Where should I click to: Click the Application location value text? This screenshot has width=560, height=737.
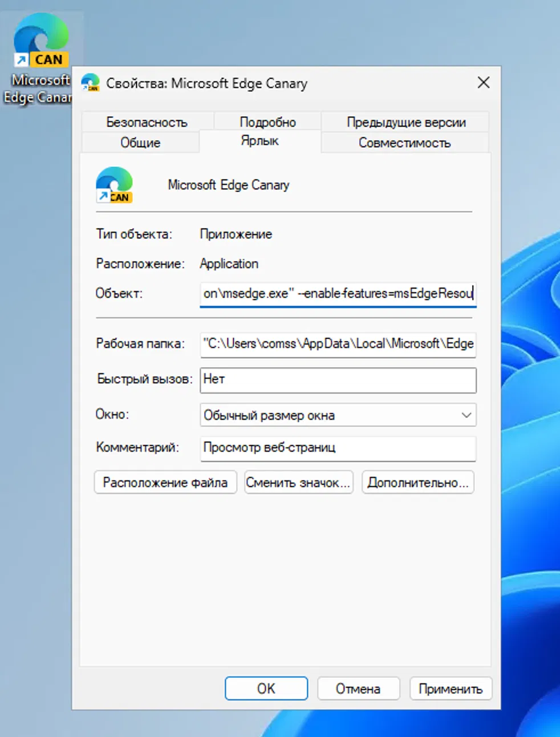tap(229, 264)
